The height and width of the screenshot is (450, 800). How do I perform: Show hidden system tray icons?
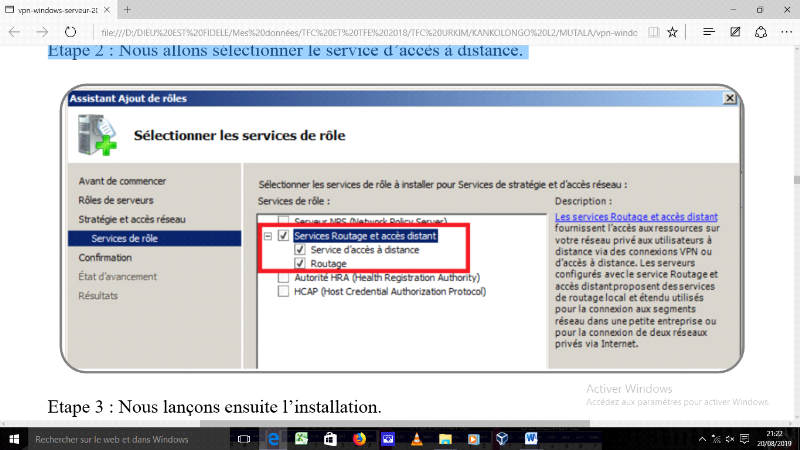point(703,439)
